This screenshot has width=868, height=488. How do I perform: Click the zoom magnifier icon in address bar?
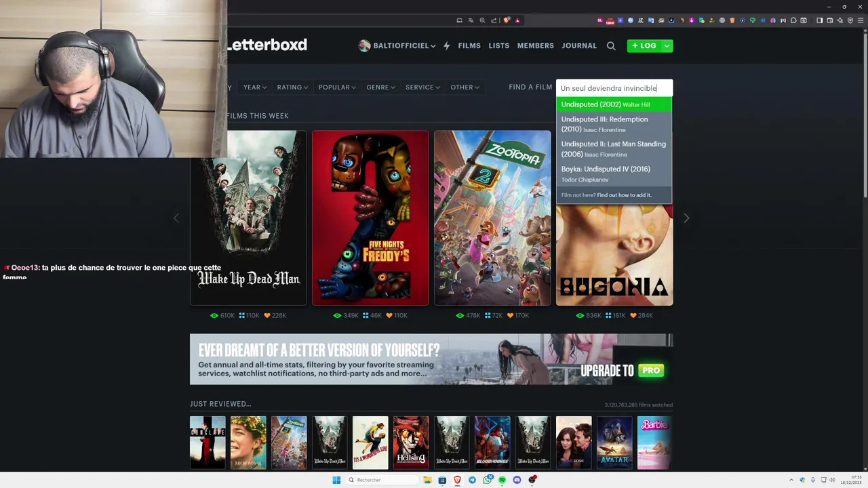click(x=482, y=20)
